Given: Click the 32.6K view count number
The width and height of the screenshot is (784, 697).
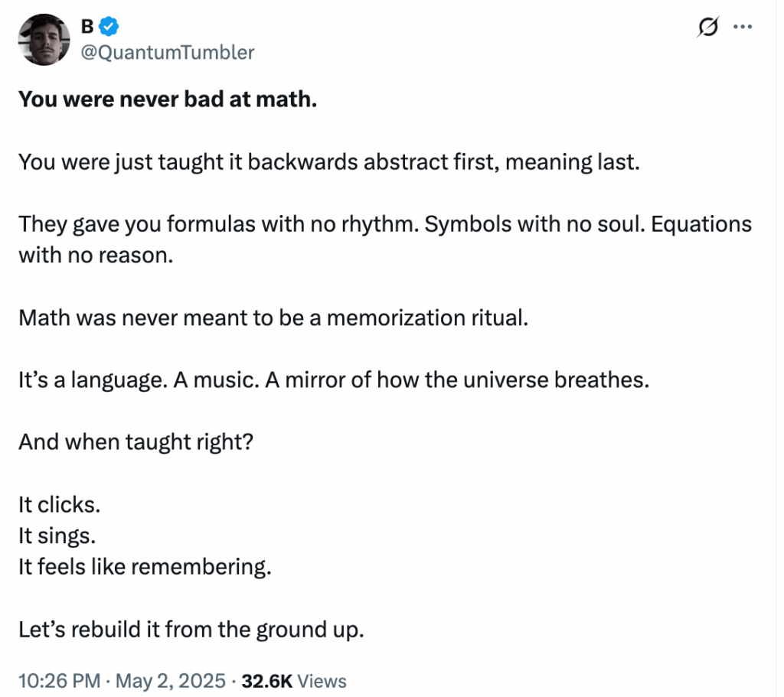Looking at the screenshot, I should [x=267, y=681].
